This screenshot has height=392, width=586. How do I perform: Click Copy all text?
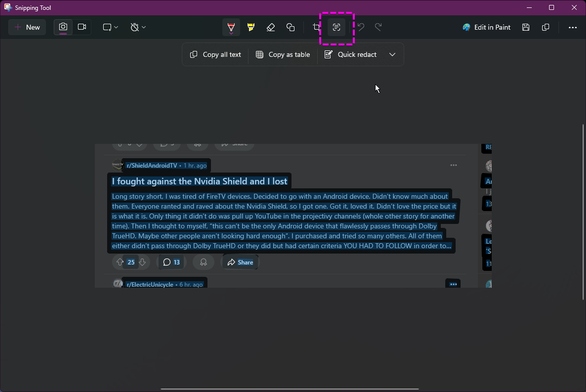click(x=216, y=55)
